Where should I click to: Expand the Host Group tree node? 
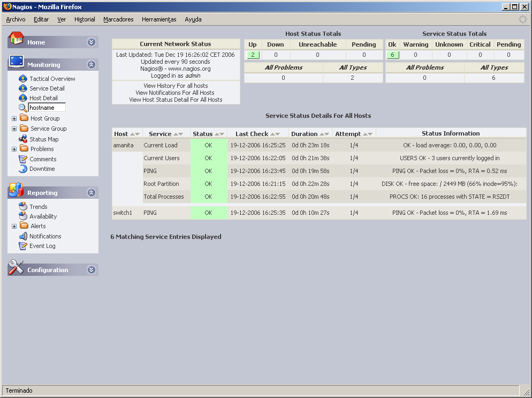pos(14,118)
